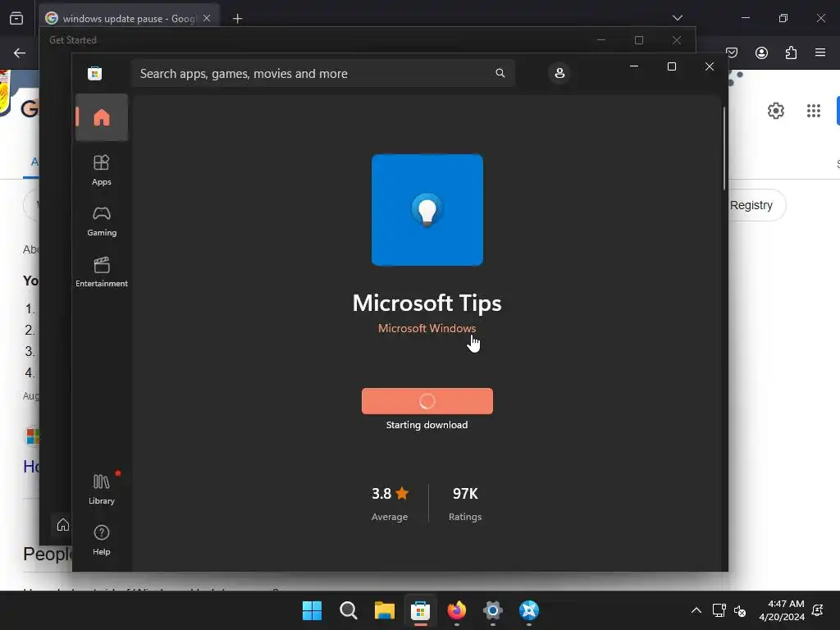Minimize the Microsoft Store window
Screen dimensions: 840x630
[634, 66]
